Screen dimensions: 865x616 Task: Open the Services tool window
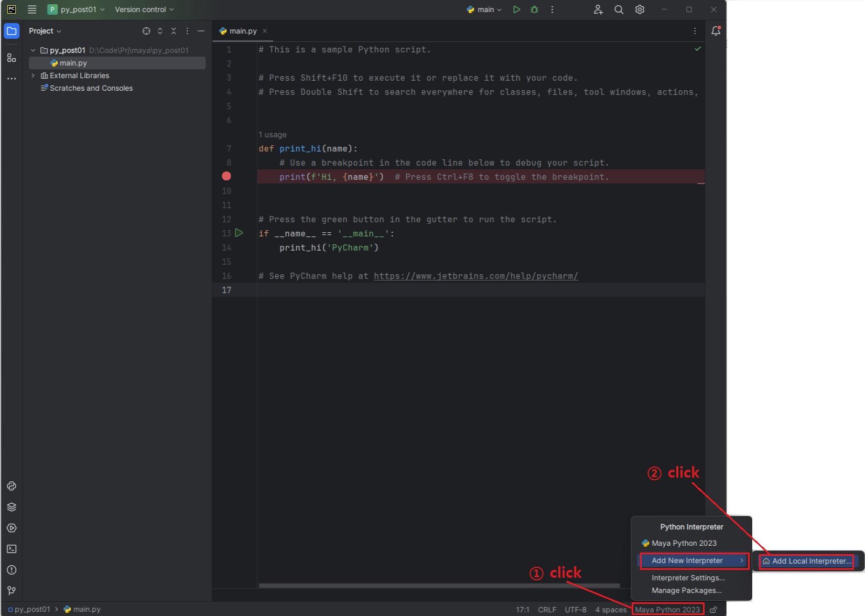[x=12, y=528]
